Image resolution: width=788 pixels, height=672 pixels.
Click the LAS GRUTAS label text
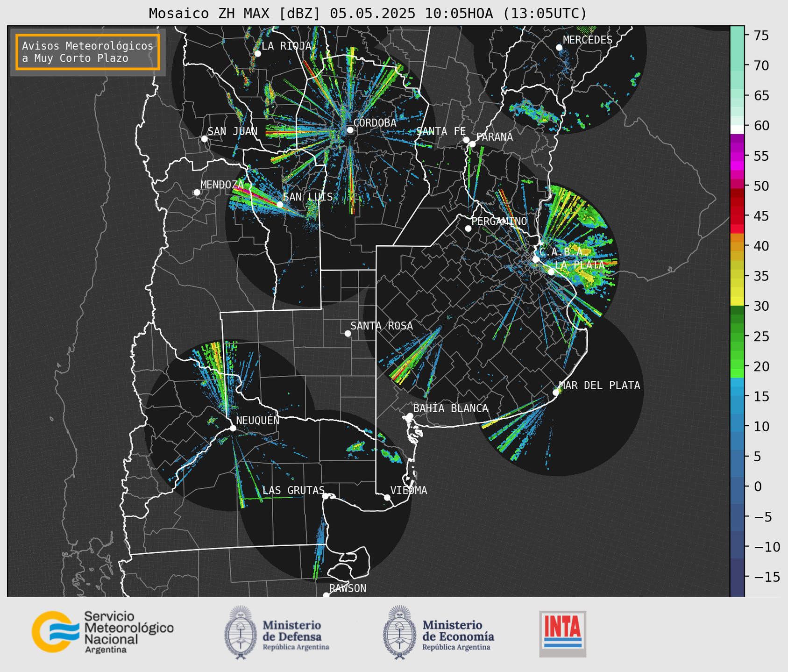pyautogui.click(x=293, y=490)
